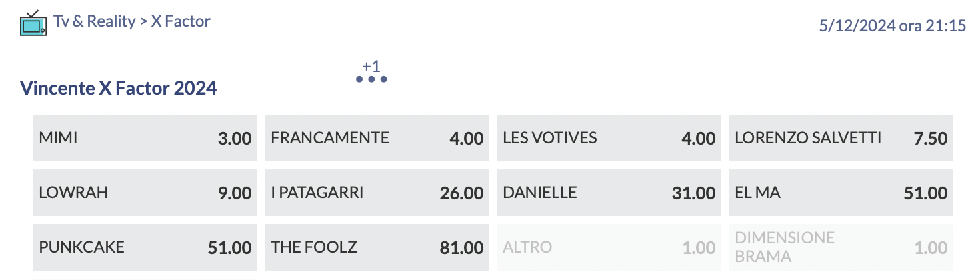Click the TV icon beside the breadcrumb

[x=33, y=23]
